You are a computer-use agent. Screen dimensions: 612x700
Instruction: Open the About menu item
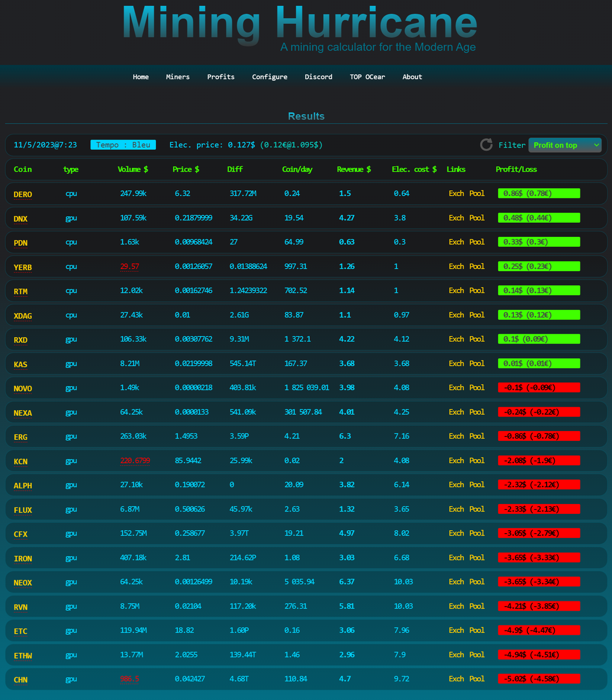click(x=412, y=77)
